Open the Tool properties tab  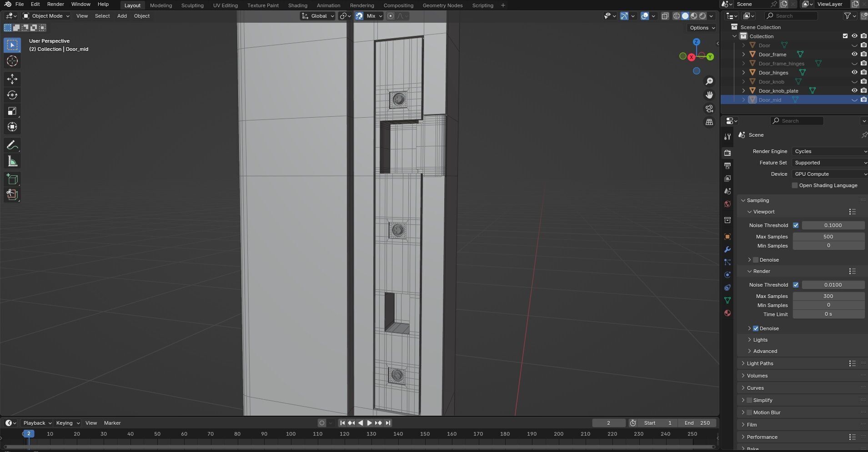coord(728,136)
